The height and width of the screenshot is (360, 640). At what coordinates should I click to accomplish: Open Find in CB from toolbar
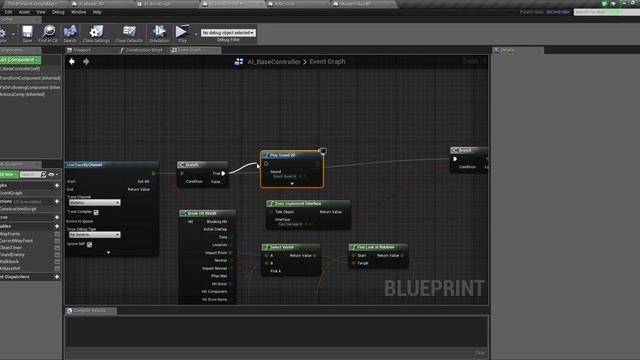coord(48,33)
